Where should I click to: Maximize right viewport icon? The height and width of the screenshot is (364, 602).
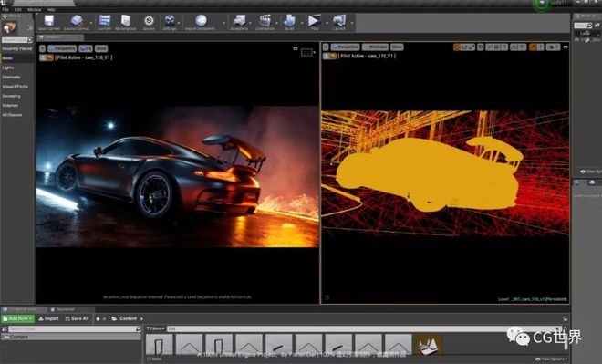tap(566, 47)
